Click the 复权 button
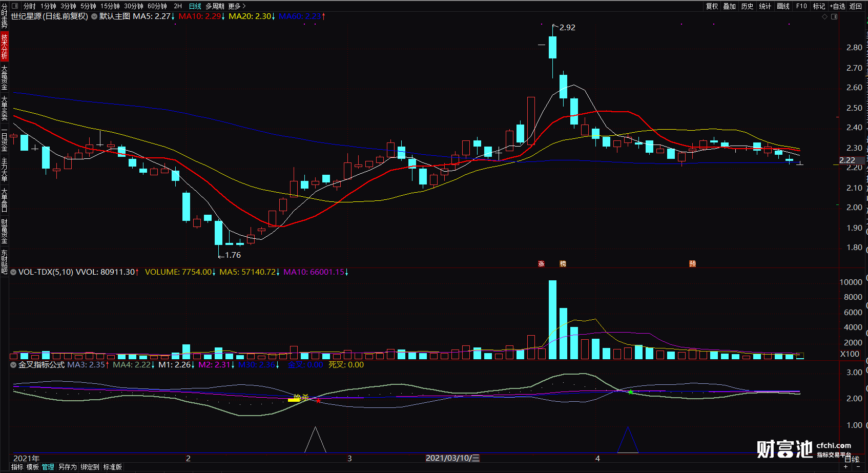The height and width of the screenshot is (473, 868). (712, 6)
